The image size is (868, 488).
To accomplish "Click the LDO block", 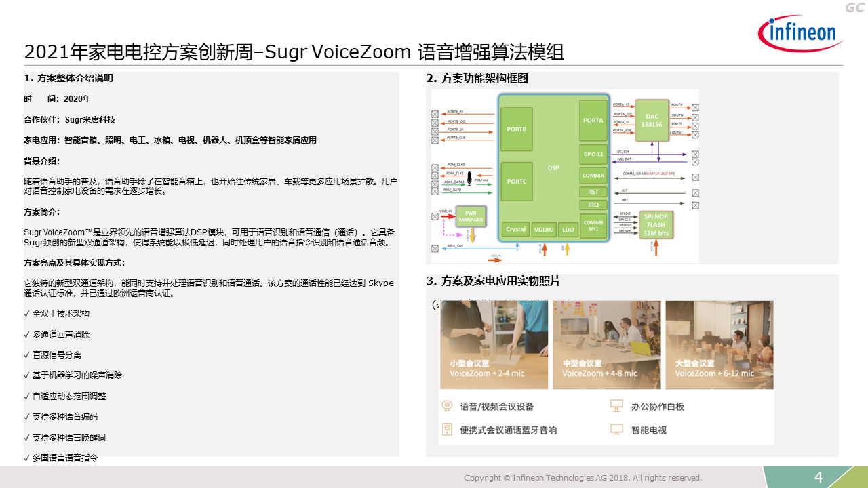I will (568, 230).
